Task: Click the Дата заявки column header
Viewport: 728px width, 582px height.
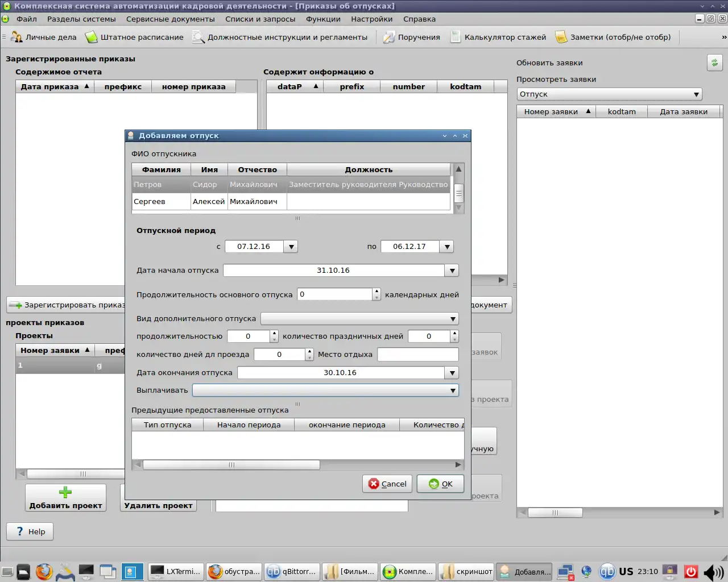Action: tap(684, 112)
